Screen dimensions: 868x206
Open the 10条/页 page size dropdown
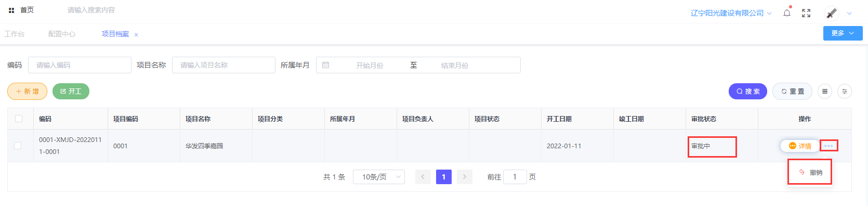[x=379, y=177]
